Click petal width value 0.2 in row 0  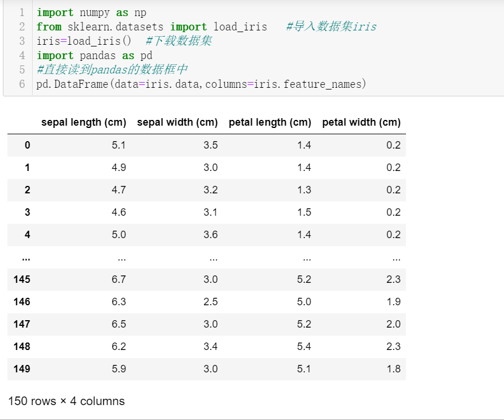393,145
